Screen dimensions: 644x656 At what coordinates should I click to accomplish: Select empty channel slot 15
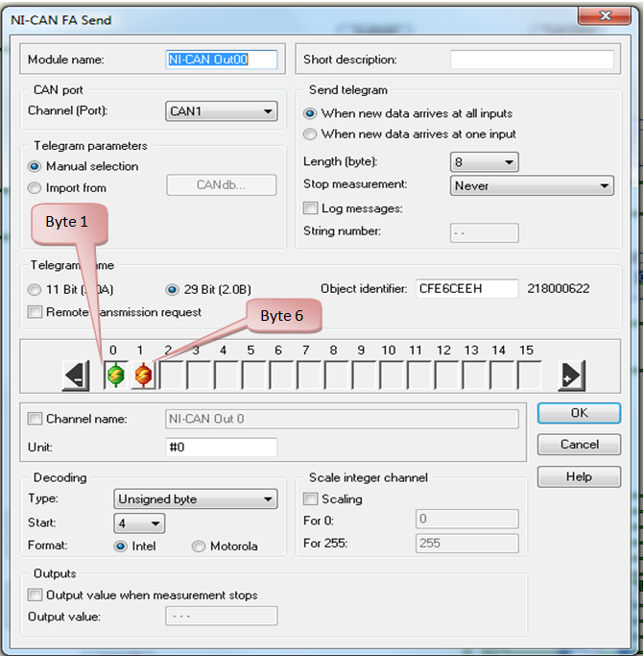[x=529, y=375]
